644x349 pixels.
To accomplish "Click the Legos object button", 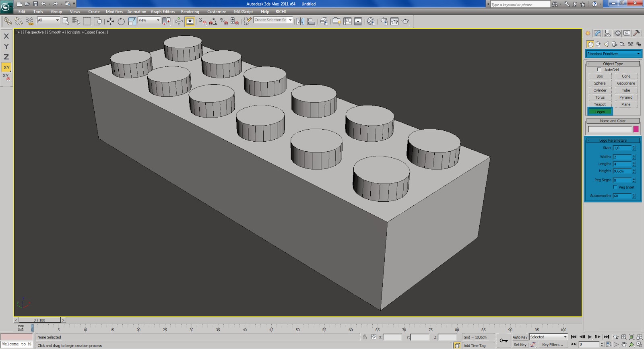I will [x=600, y=112].
